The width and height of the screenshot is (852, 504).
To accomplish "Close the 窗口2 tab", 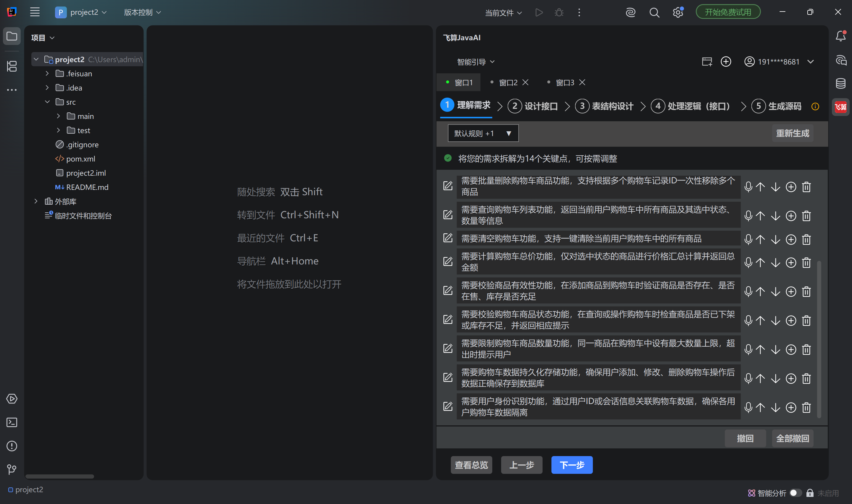I will tap(526, 83).
